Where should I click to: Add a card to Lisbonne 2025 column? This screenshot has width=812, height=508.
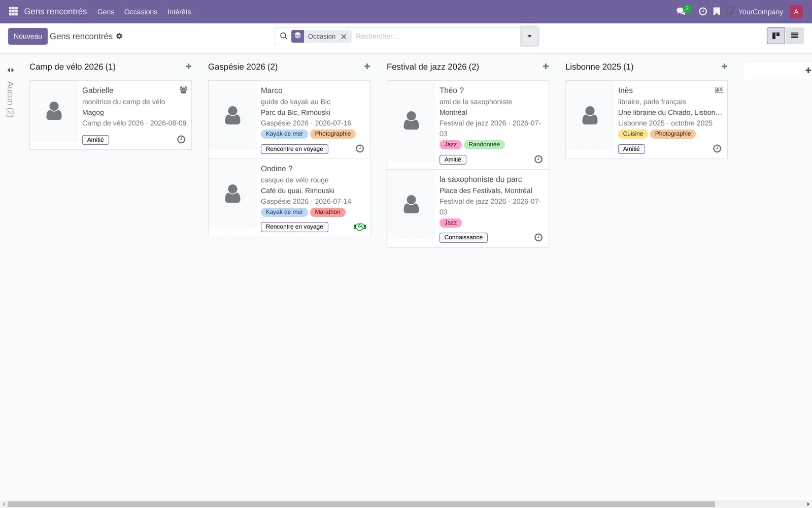pos(724,67)
